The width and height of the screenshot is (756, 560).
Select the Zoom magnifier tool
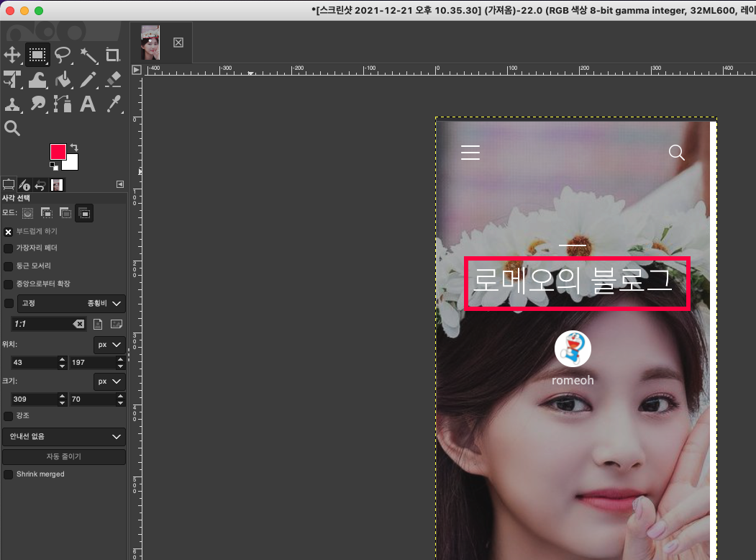click(x=12, y=128)
